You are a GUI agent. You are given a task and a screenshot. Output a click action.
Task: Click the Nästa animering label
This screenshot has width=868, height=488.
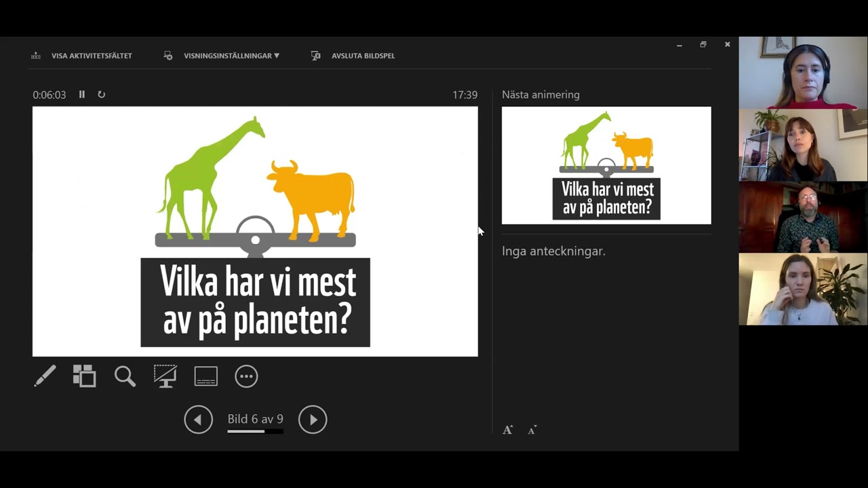(540, 95)
